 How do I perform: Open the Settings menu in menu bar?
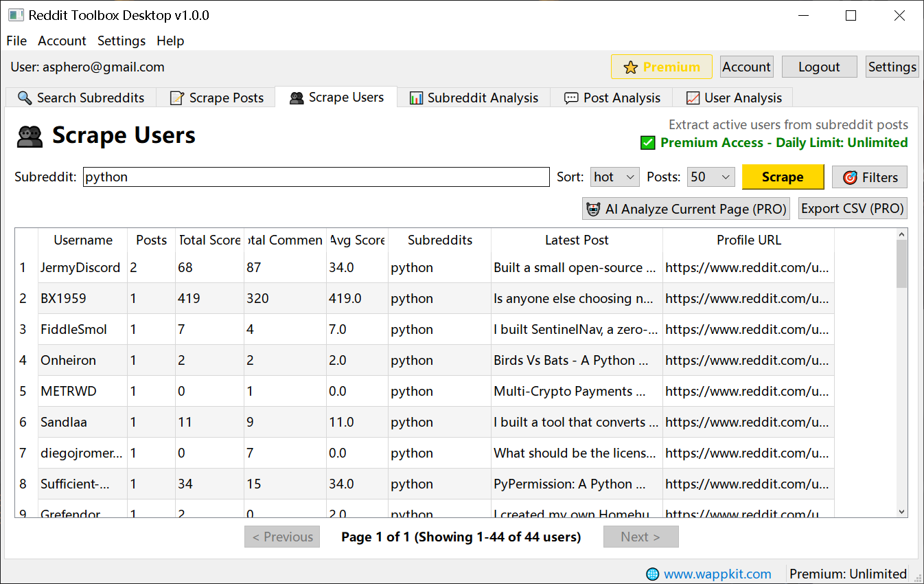122,41
